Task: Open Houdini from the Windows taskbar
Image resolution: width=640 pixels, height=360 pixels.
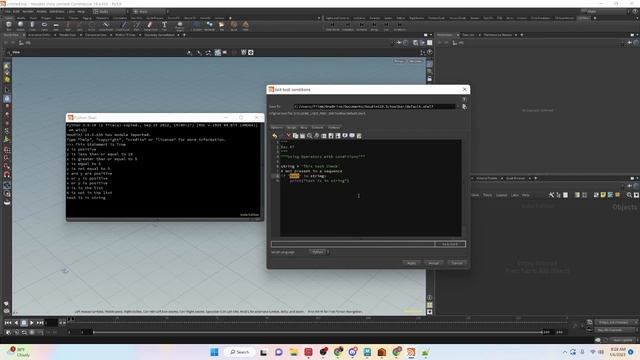Action: [411, 352]
